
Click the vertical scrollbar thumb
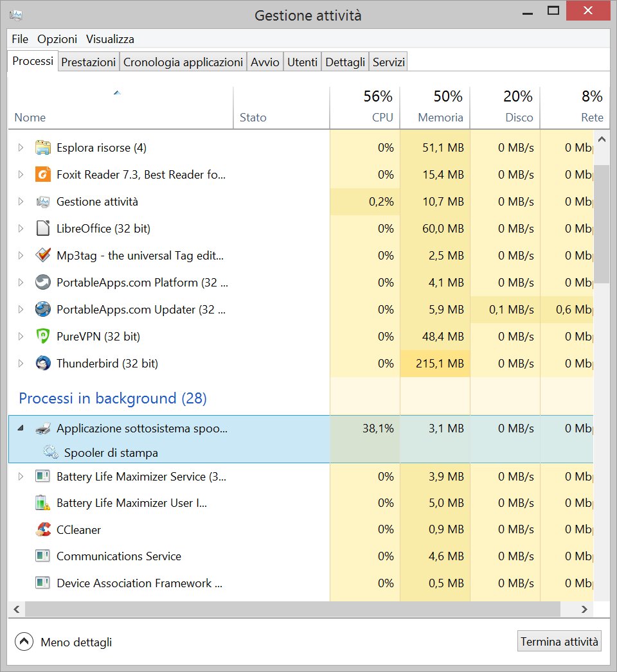[x=602, y=224]
